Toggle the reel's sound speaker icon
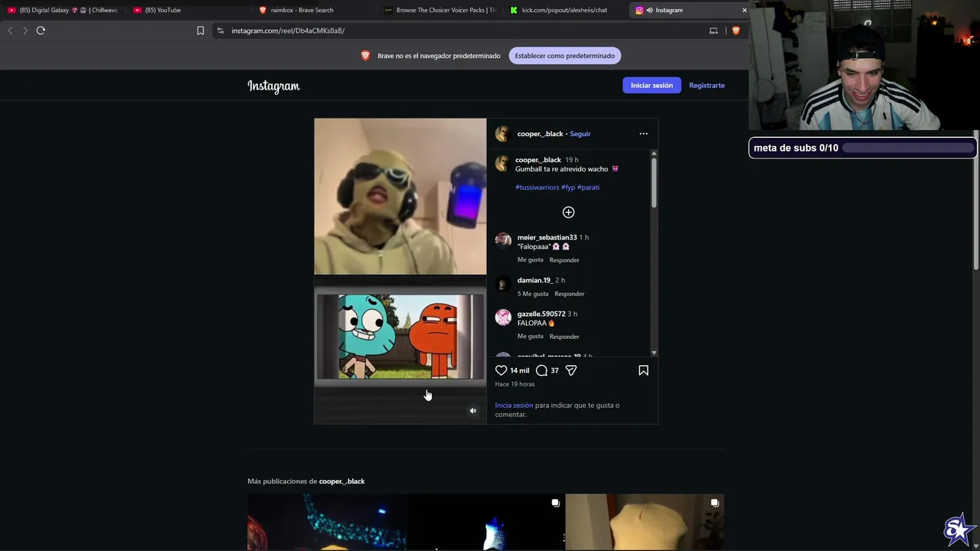The height and width of the screenshot is (551, 980). [472, 411]
